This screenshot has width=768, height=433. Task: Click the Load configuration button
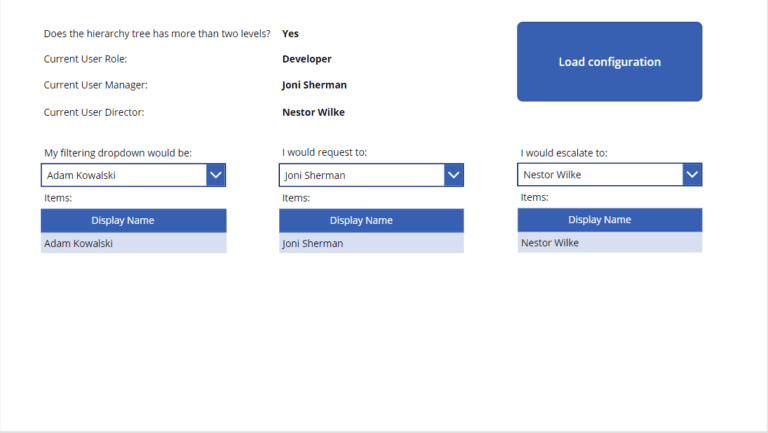click(609, 62)
